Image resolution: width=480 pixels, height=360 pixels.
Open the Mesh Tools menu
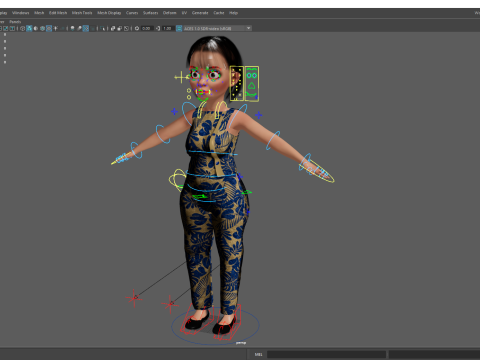coord(82,13)
